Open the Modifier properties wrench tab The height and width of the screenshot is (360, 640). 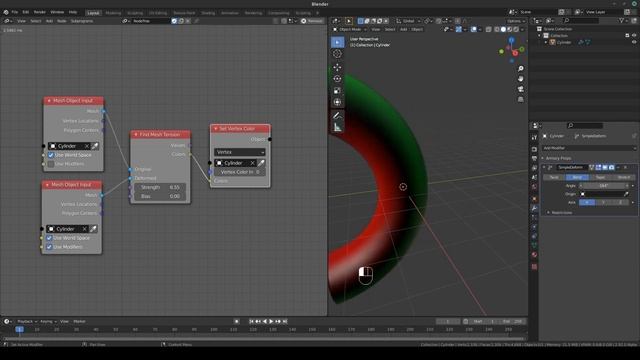click(x=534, y=208)
